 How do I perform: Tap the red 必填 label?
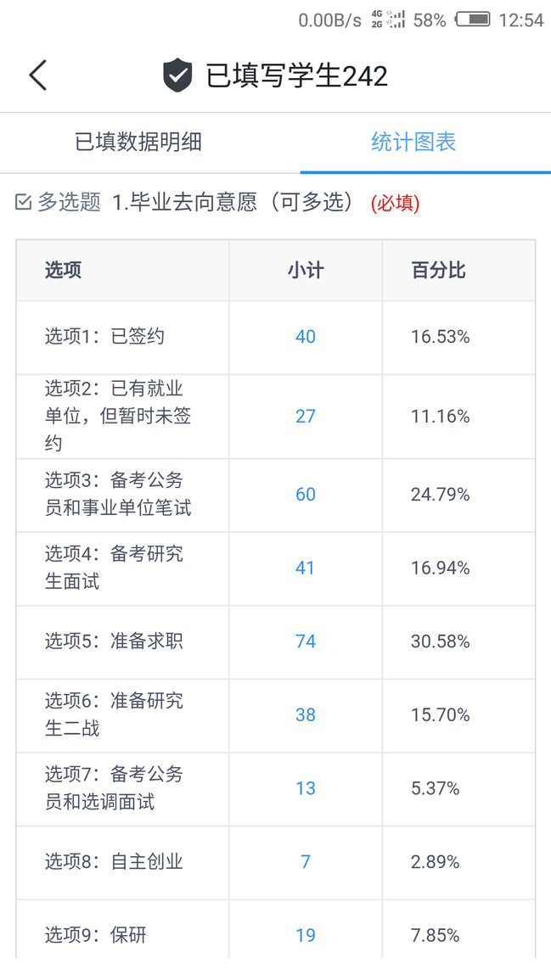tap(395, 203)
